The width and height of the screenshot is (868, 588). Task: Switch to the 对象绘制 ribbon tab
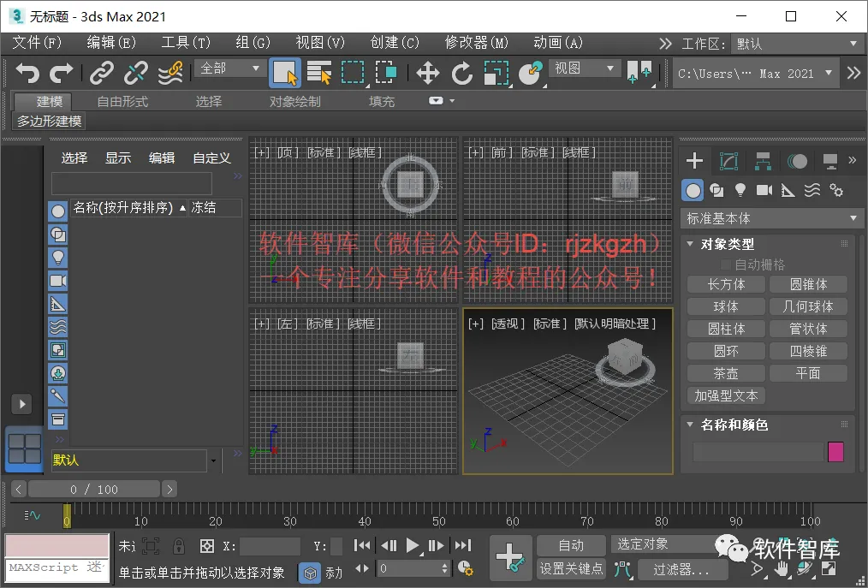click(294, 102)
